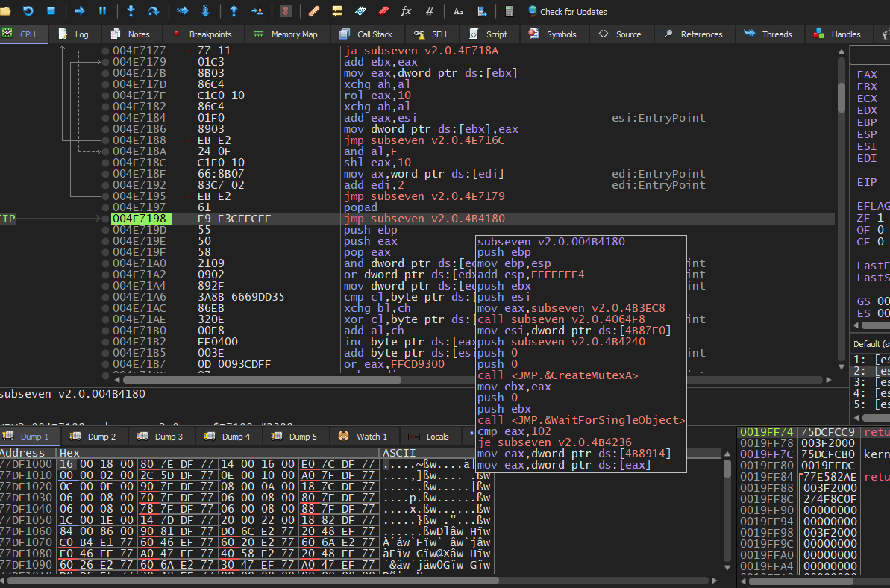The height and width of the screenshot is (588, 890).
Task: Toggle breakpoint dot at address 004E7198
Action: (x=105, y=219)
